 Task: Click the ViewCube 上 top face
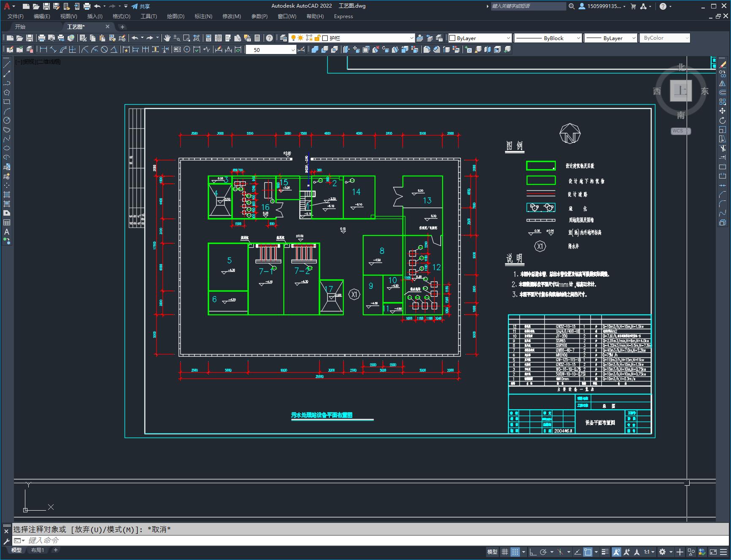[681, 91]
